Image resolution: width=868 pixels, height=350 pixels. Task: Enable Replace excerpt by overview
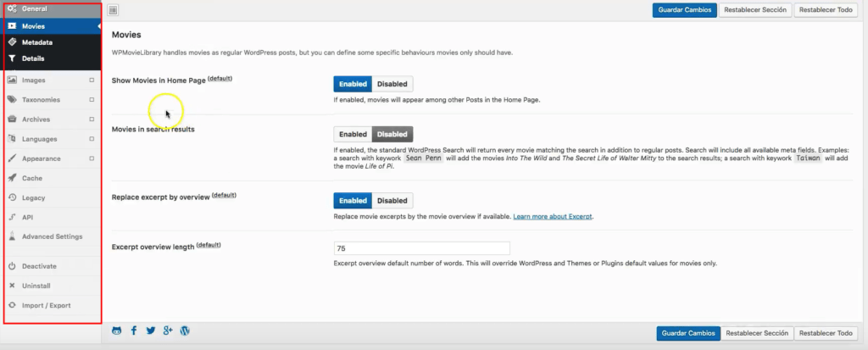353,201
